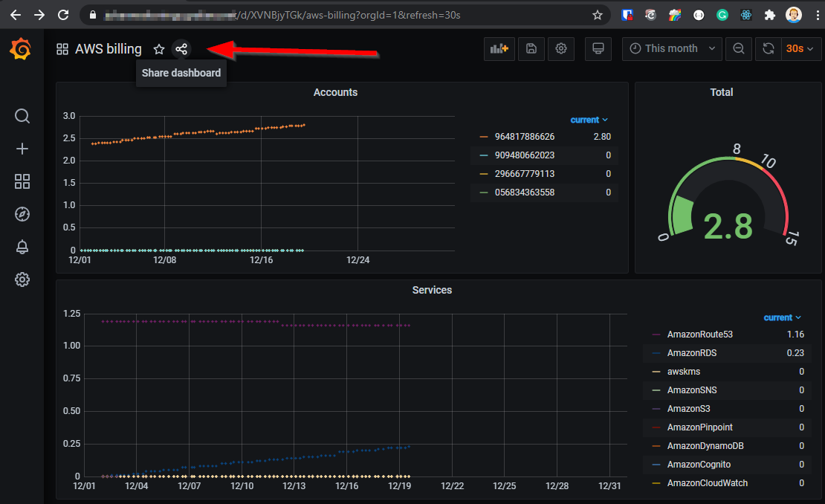The height and width of the screenshot is (504, 825).
Task: Open the Dashboards icon in the left sidebar
Action: 22,181
